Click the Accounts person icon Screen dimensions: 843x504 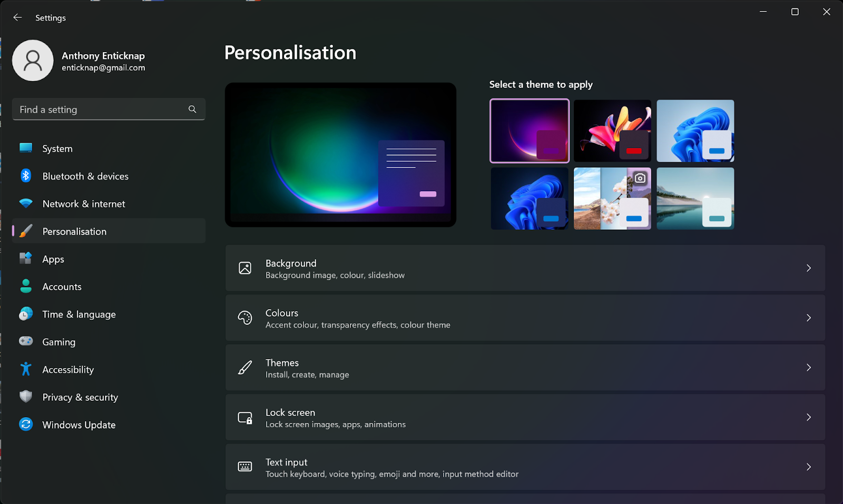point(26,286)
